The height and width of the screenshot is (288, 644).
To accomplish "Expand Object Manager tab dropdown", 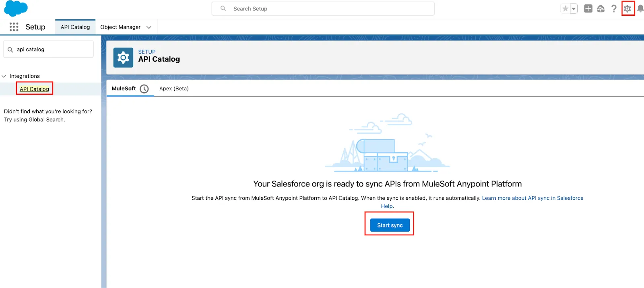I will [149, 27].
